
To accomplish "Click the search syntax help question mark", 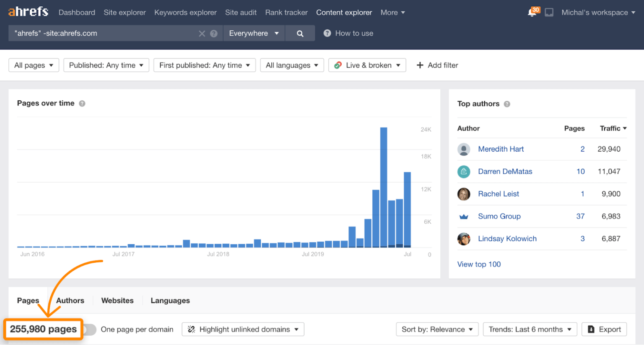I will pos(214,34).
